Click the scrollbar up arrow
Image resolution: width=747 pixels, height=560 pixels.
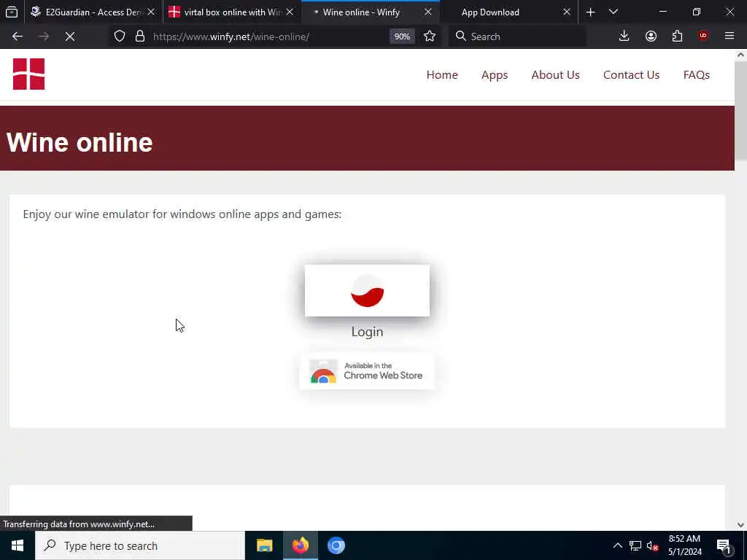[x=740, y=55]
